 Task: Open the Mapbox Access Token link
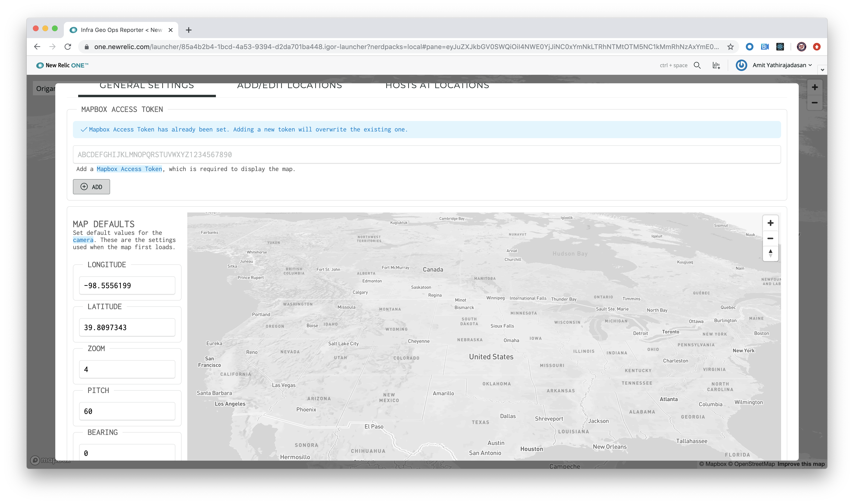pyautogui.click(x=129, y=169)
